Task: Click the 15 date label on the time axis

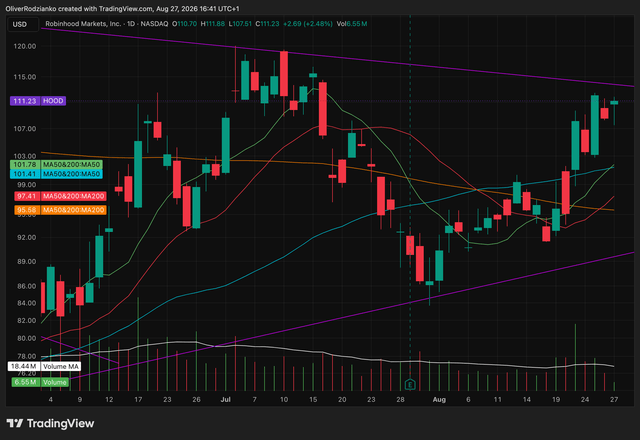Action: click(x=313, y=400)
